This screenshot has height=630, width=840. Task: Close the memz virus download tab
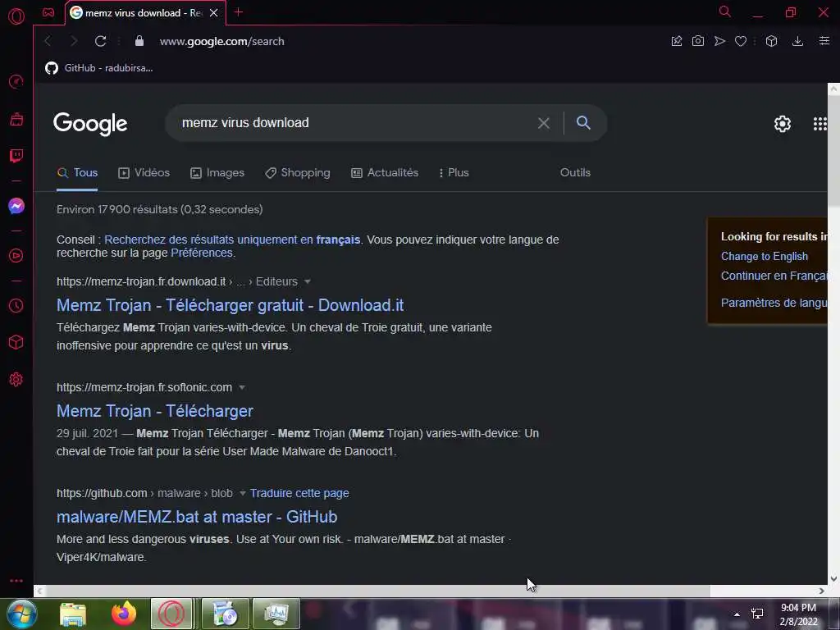tap(214, 13)
